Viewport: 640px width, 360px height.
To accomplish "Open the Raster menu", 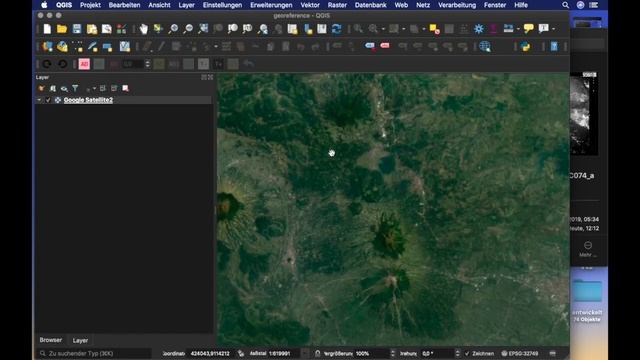I will [x=337, y=5].
